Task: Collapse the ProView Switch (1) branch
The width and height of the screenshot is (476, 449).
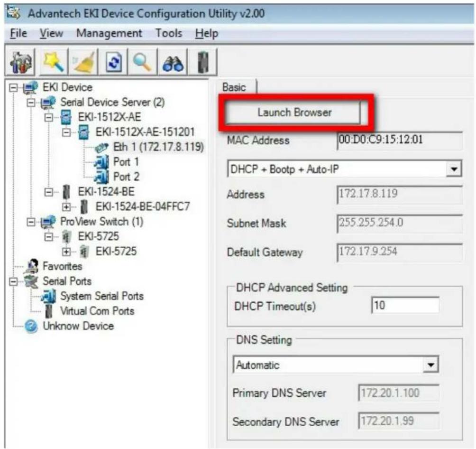Action: [31, 222]
